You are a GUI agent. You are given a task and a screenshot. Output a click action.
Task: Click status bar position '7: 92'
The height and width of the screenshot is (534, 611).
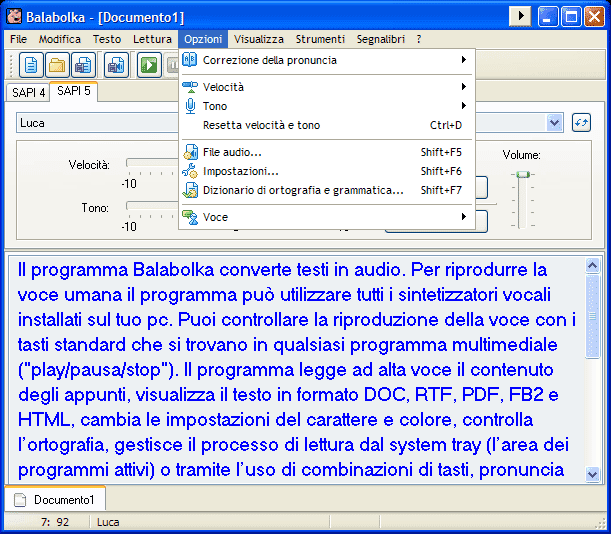(55, 522)
